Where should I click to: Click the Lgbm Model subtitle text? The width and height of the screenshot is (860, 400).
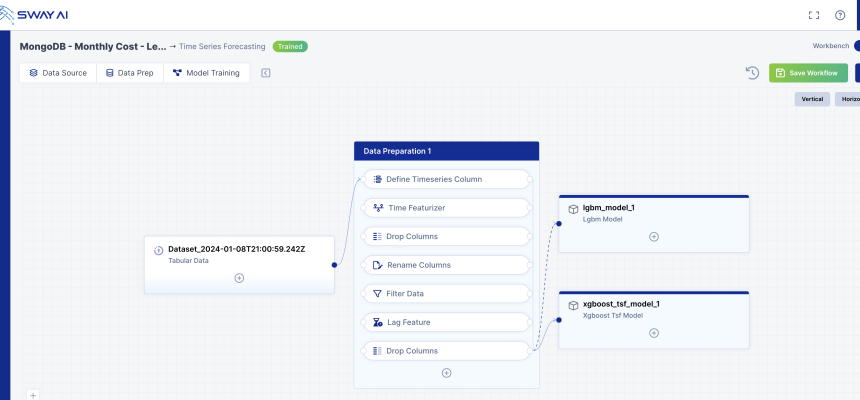point(603,219)
